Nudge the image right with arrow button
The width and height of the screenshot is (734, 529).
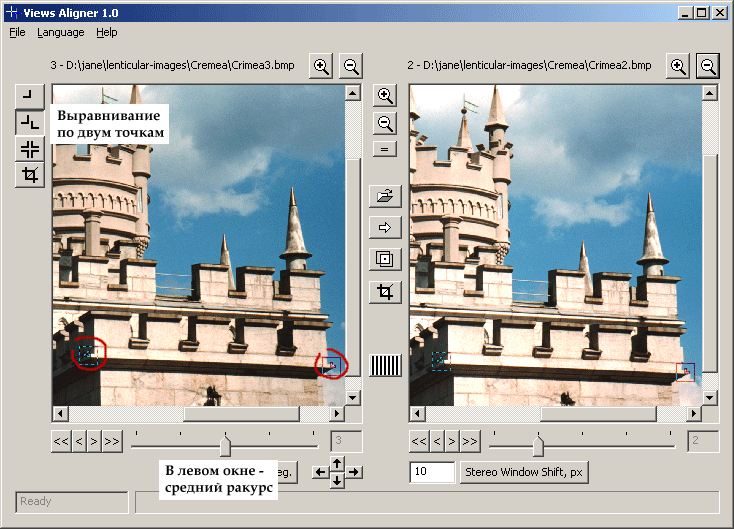354,472
